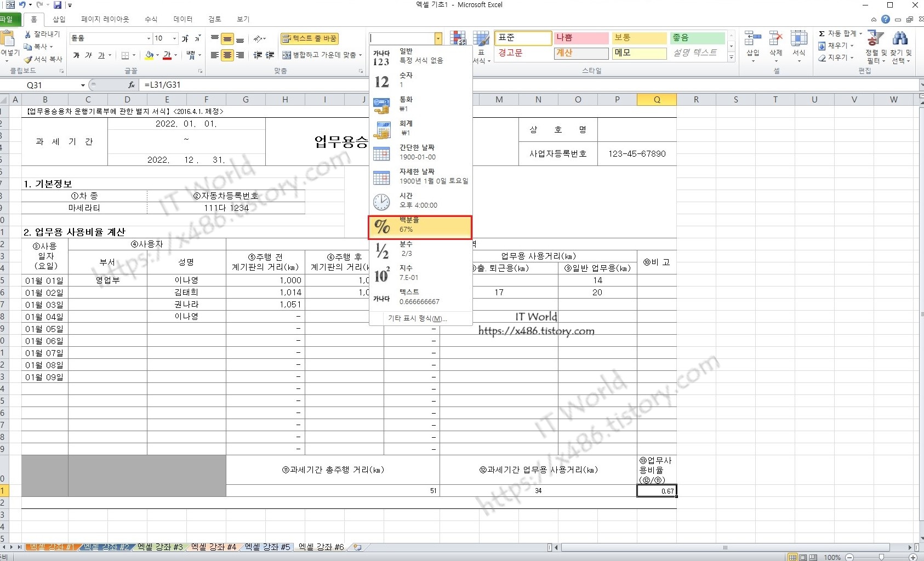Click Merge & Center (병합하고 가운데 맞춤)
Viewport: 924px width, 561px height.
coord(319,55)
